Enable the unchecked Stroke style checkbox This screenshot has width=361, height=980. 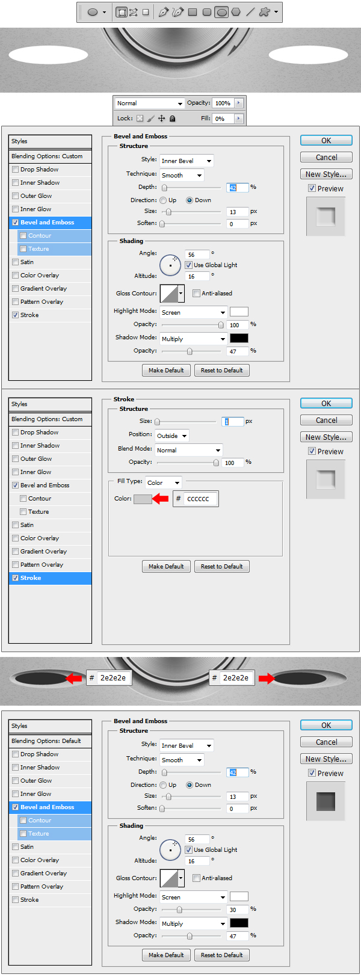pyautogui.click(x=15, y=900)
